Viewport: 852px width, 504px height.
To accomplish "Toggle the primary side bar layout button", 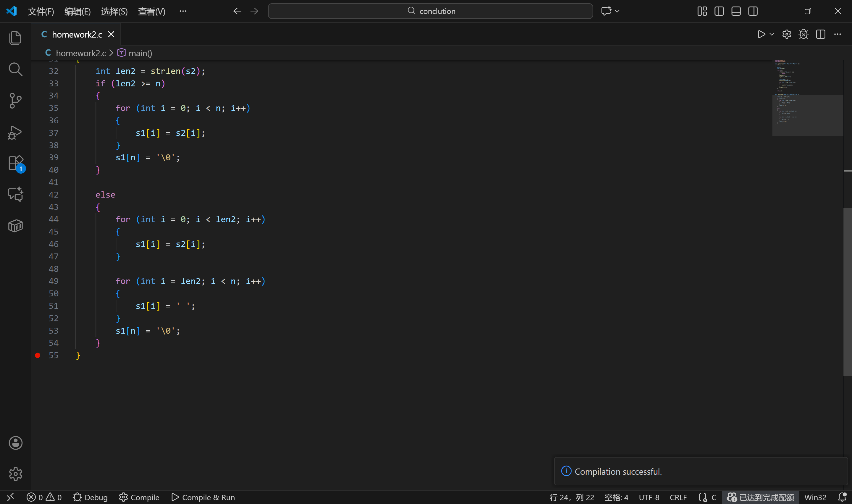I will pos(719,11).
